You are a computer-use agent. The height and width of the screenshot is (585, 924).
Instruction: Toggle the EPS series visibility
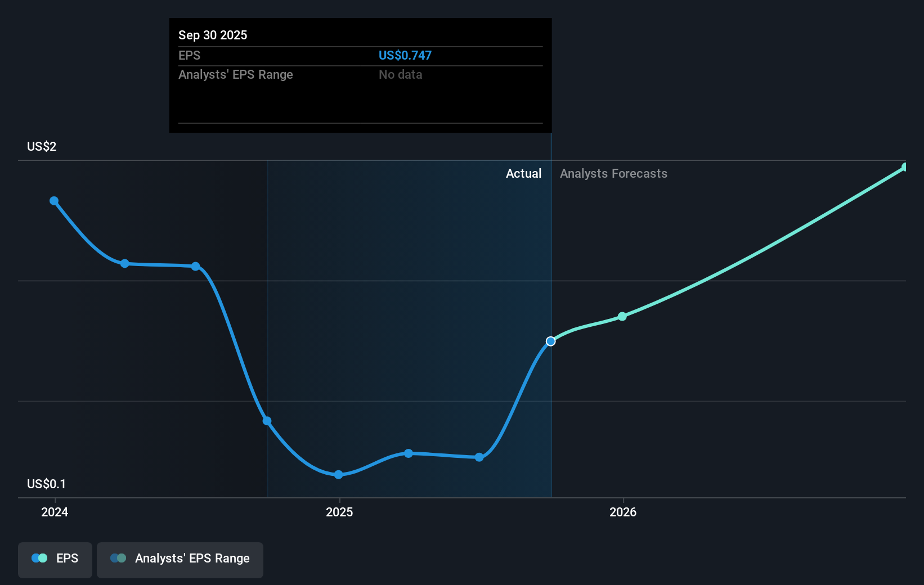55,560
